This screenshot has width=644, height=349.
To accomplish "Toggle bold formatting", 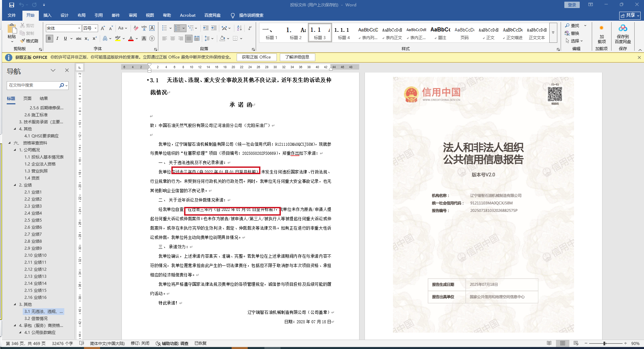I will pyautogui.click(x=50, y=38).
